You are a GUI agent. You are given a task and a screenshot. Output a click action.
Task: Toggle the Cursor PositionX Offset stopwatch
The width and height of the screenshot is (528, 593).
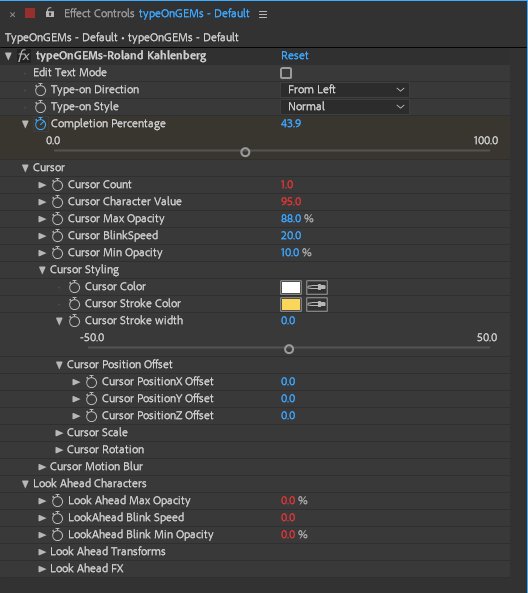click(91, 382)
